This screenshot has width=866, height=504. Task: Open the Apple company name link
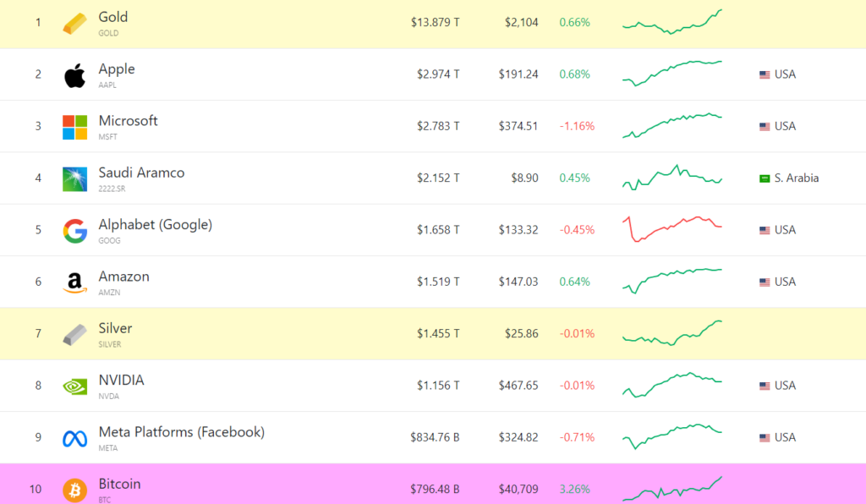coord(117,69)
